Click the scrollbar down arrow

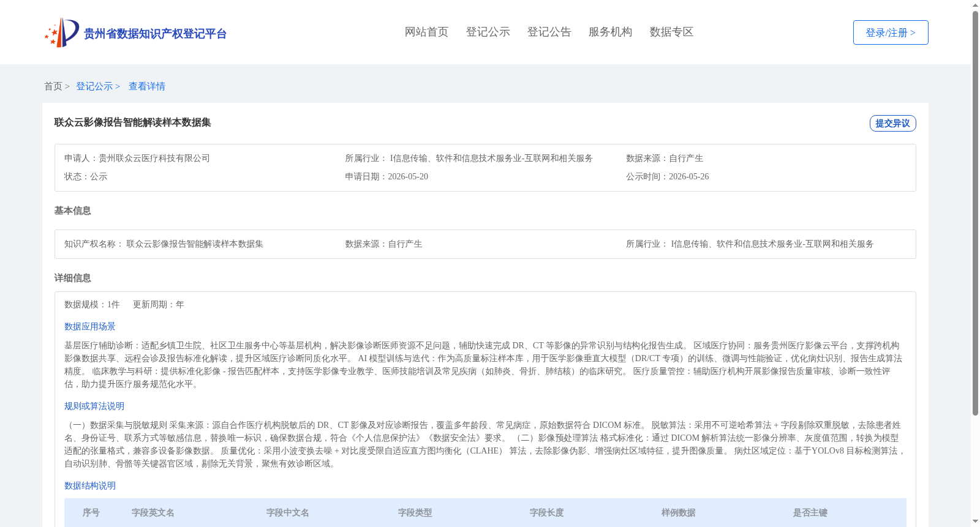pos(975,521)
